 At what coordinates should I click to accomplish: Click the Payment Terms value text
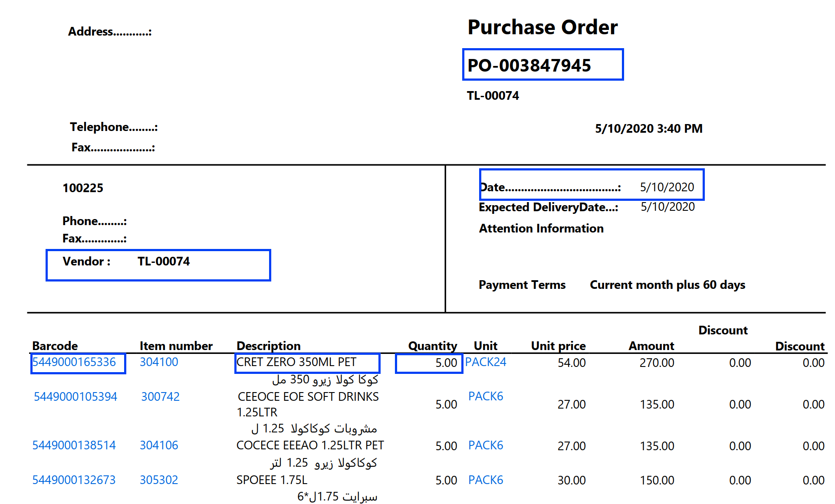[667, 285]
